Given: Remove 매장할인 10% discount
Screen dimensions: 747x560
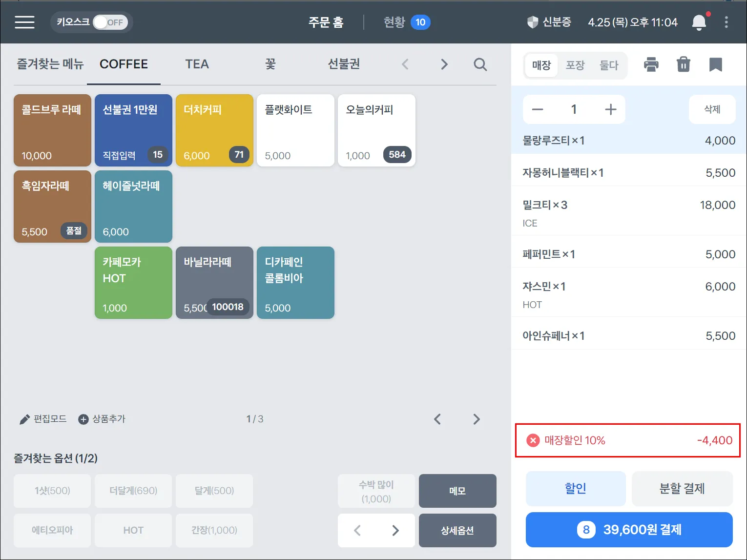Looking at the screenshot, I should point(533,440).
